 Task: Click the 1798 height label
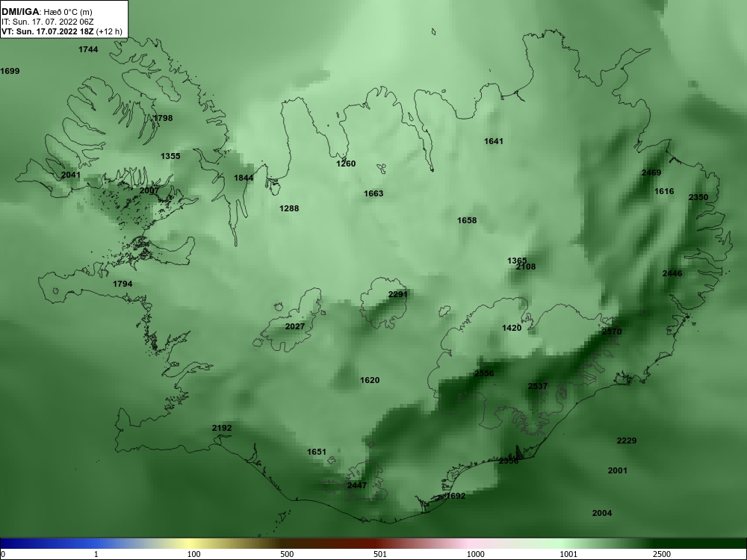pyautogui.click(x=163, y=118)
